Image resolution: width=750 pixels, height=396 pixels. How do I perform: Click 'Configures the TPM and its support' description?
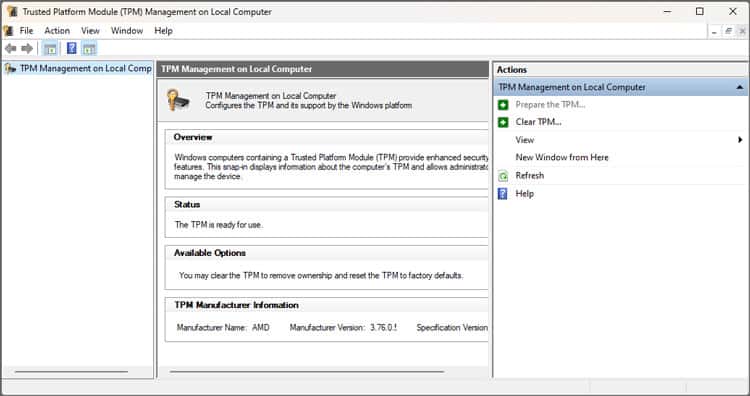coord(309,105)
